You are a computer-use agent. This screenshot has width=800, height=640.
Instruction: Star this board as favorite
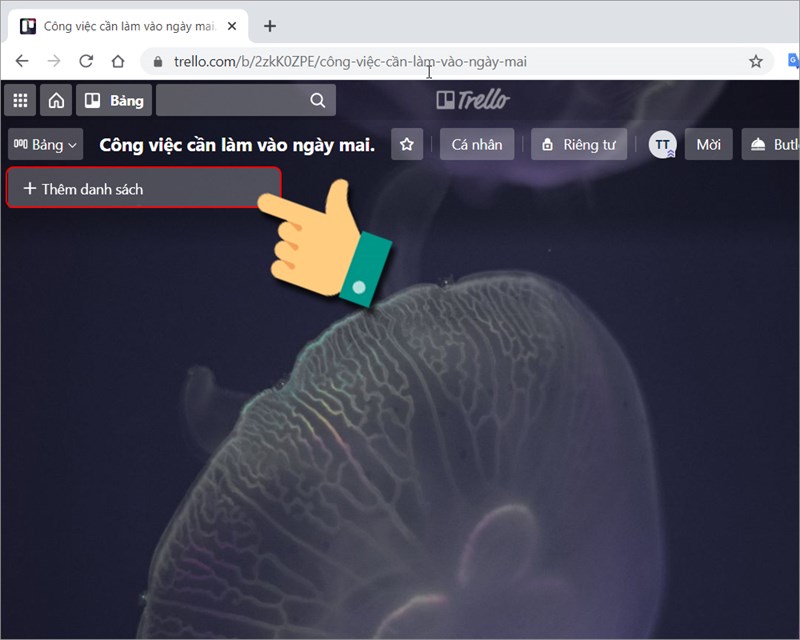coord(406,145)
